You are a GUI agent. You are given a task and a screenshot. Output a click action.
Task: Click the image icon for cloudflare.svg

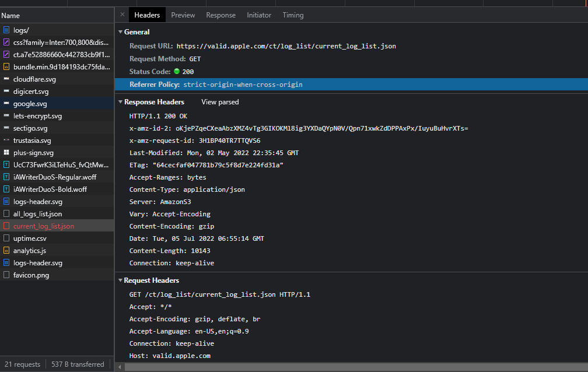tap(6, 79)
